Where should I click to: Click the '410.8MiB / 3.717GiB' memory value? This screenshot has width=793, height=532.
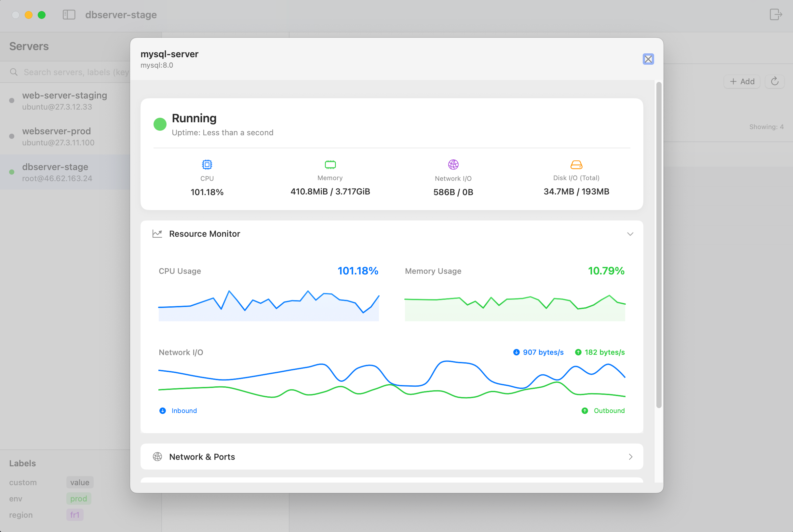click(x=330, y=192)
